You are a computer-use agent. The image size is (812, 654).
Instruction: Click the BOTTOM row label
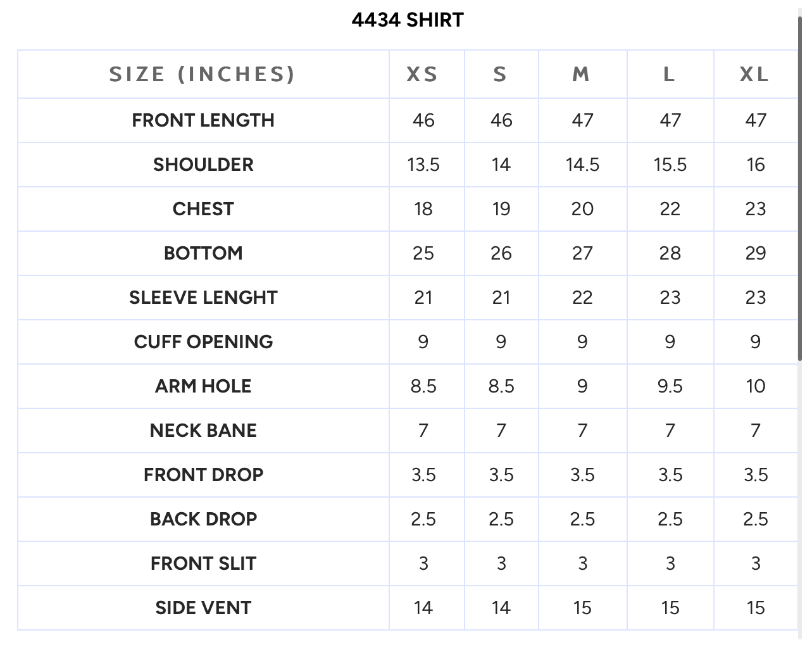point(203,253)
